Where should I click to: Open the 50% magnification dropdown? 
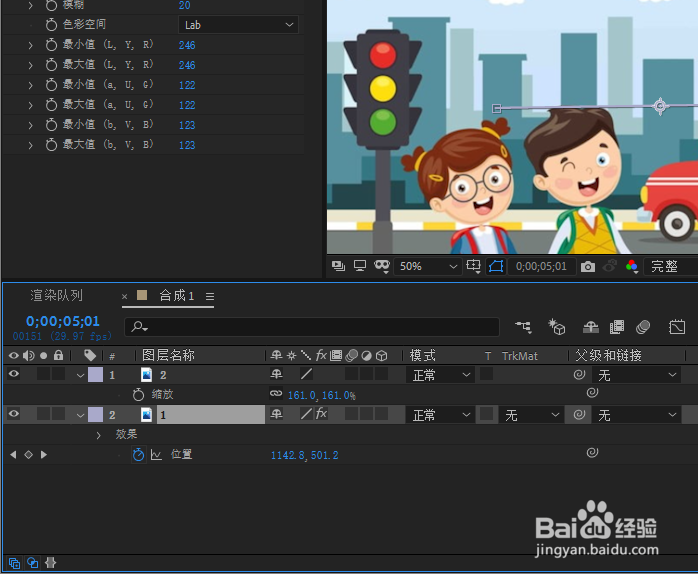(426, 267)
